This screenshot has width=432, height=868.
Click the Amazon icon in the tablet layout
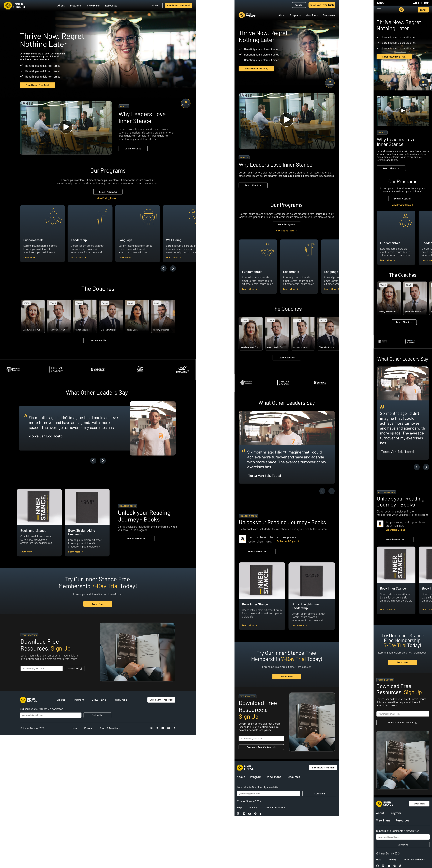(242, 539)
